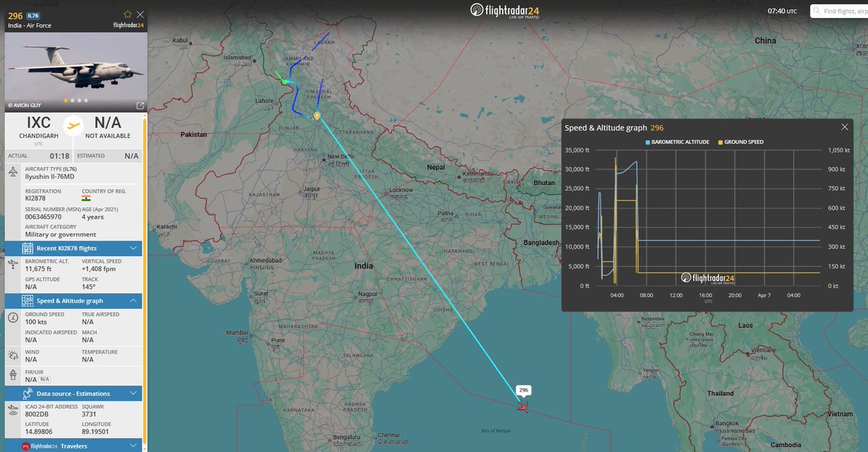Image resolution: width=868 pixels, height=452 pixels.
Task: Click the Apr 7 graph time label
Action: pyautogui.click(x=764, y=295)
